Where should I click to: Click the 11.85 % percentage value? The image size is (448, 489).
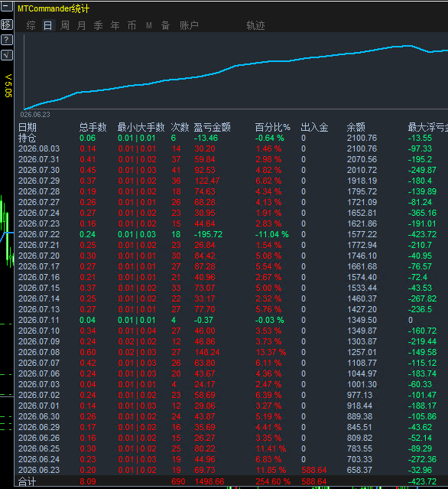pos(271,471)
